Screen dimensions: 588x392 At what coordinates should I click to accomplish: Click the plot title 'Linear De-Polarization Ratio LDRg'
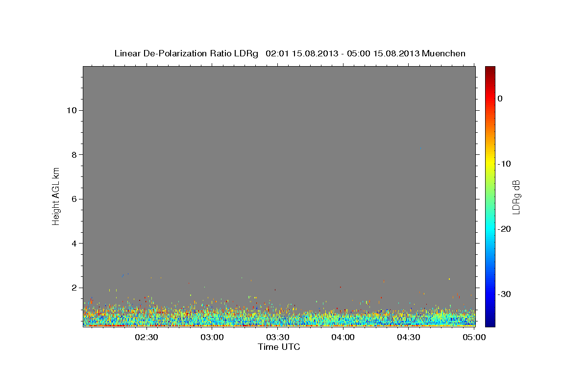coord(186,53)
